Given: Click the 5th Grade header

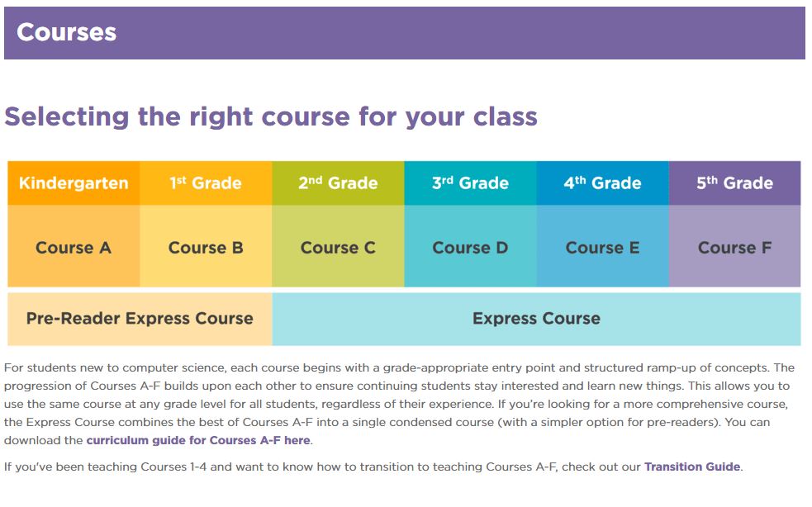Looking at the screenshot, I should point(734,183).
